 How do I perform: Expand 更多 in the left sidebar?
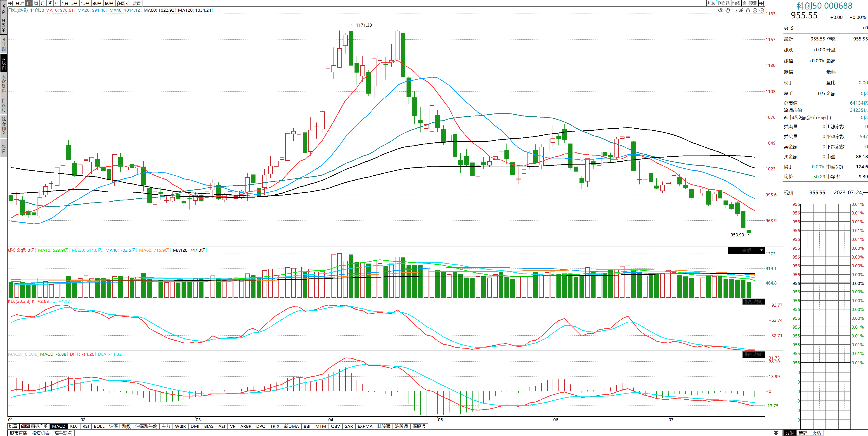pyautogui.click(x=4, y=148)
